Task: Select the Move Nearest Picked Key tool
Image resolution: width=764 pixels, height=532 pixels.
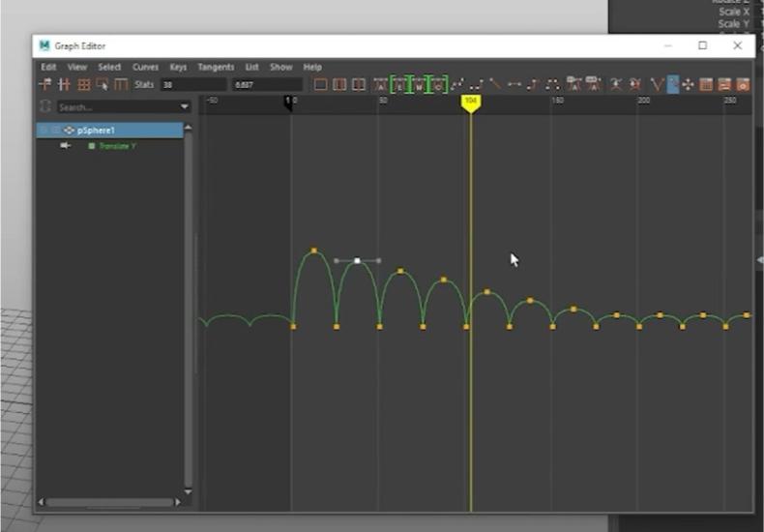Action: [44, 85]
